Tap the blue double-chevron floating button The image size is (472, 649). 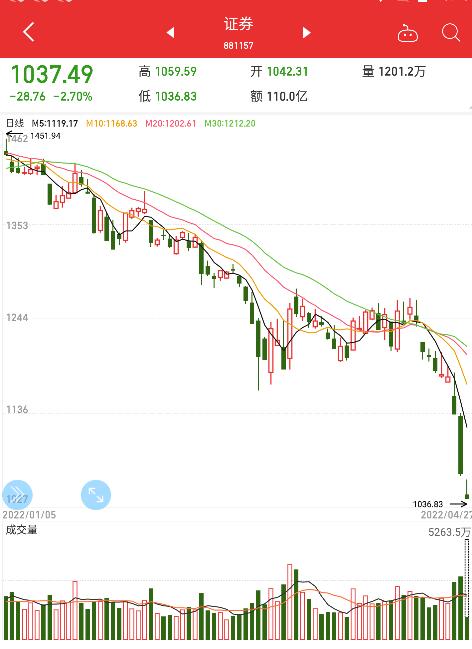(x=17, y=495)
